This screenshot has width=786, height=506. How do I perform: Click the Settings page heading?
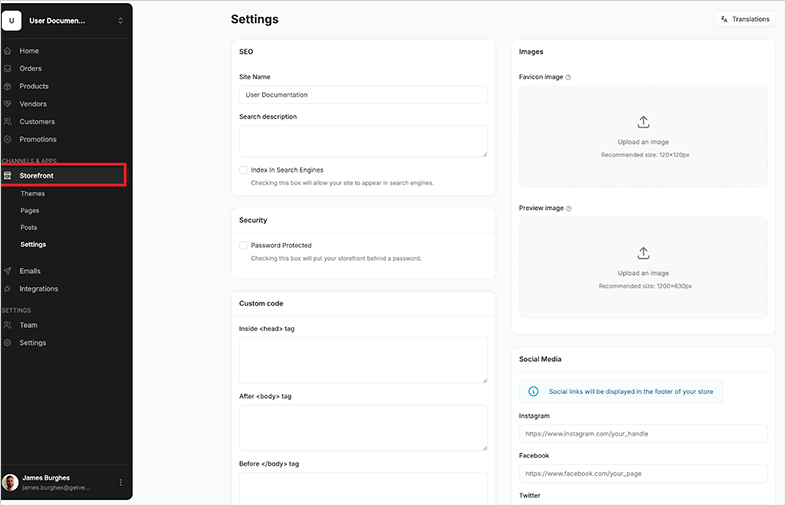coord(255,19)
